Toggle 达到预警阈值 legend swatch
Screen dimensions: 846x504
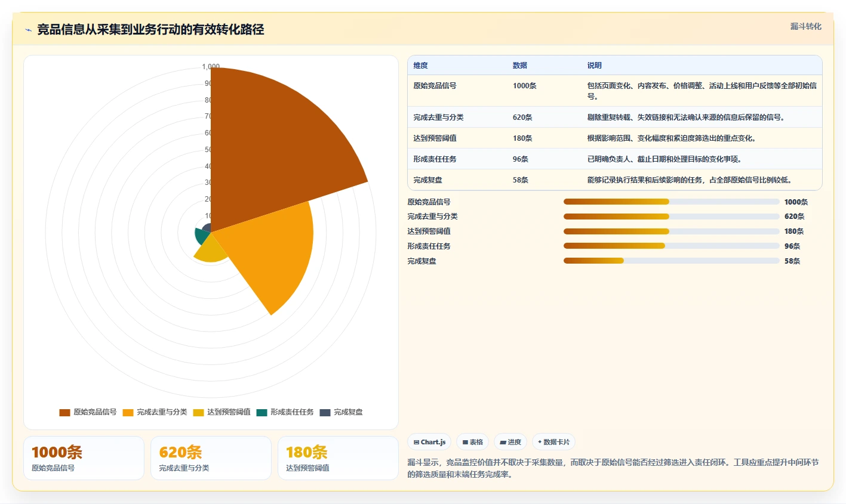[x=198, y=413]
